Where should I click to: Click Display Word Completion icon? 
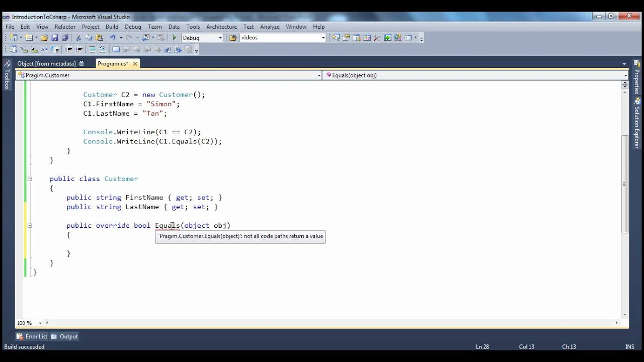(x=44, y=49)
